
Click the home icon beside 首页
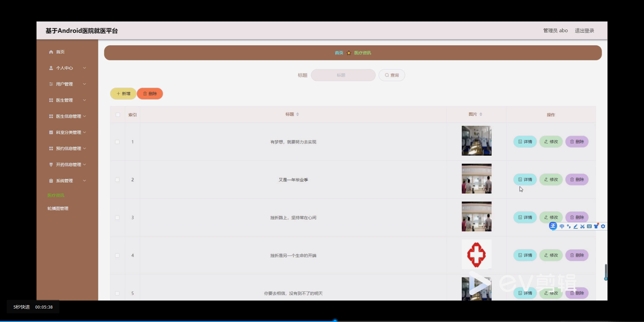click(51, 52)
